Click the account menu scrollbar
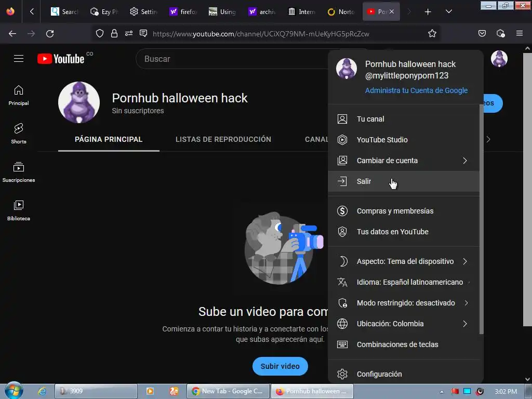Screen dimensions: 532x399 [481, 219]
